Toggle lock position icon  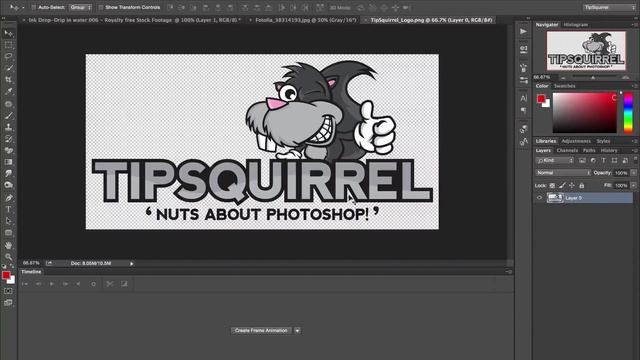(x=572, y=186)
